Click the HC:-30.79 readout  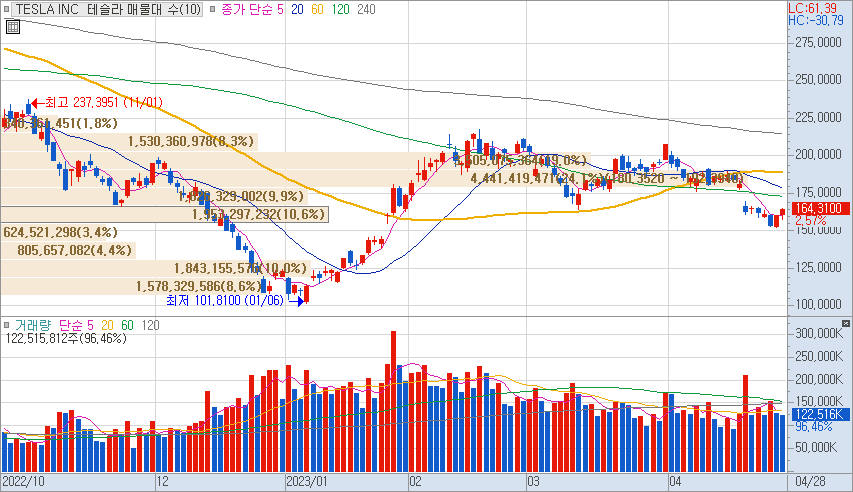815,20
